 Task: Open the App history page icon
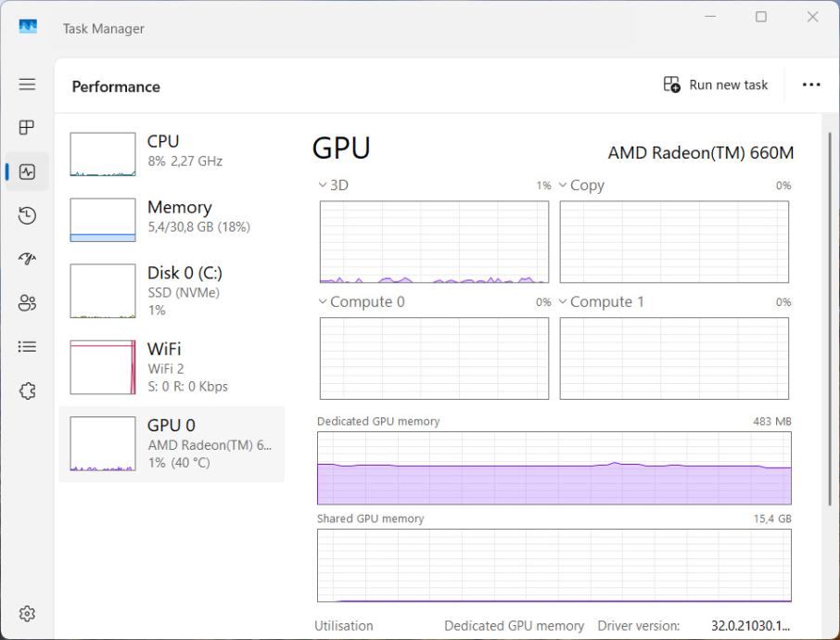coord(27,215)
